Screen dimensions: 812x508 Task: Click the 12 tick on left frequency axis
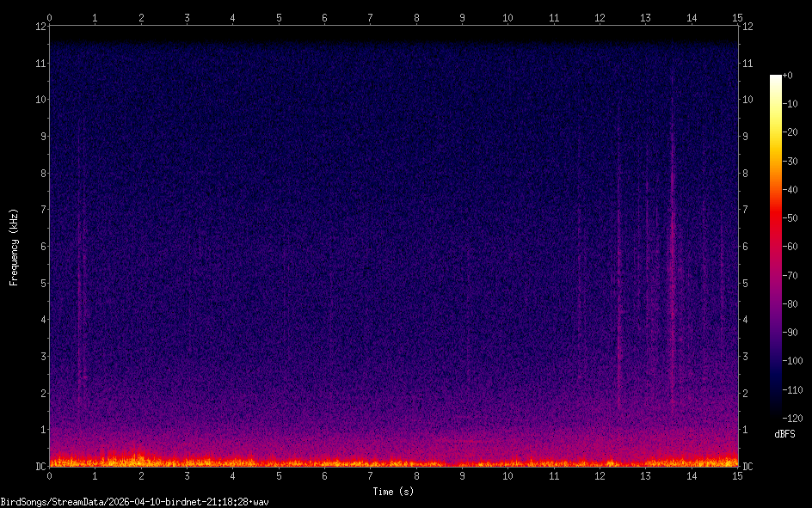click(39, 26)
